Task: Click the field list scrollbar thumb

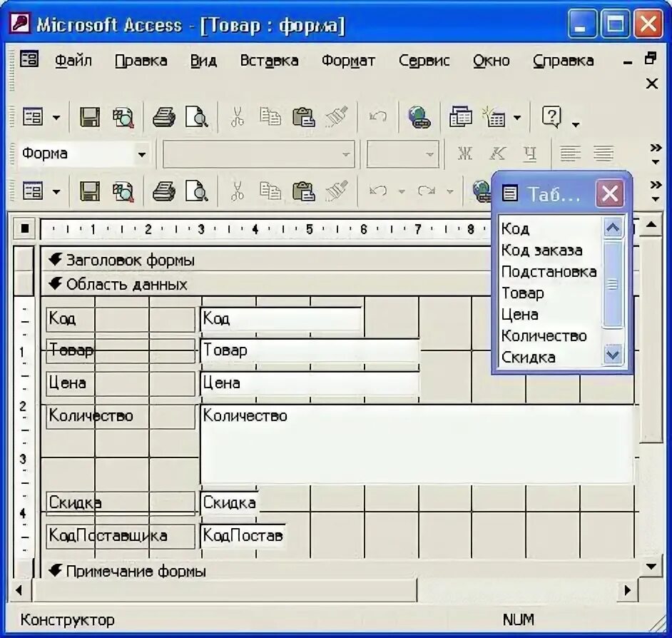Action: pyautogui.click(x=612, y=283)
